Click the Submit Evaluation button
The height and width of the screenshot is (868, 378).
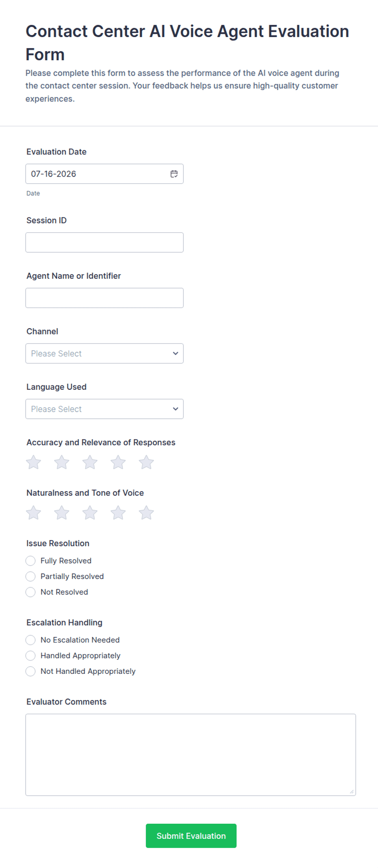191,836
